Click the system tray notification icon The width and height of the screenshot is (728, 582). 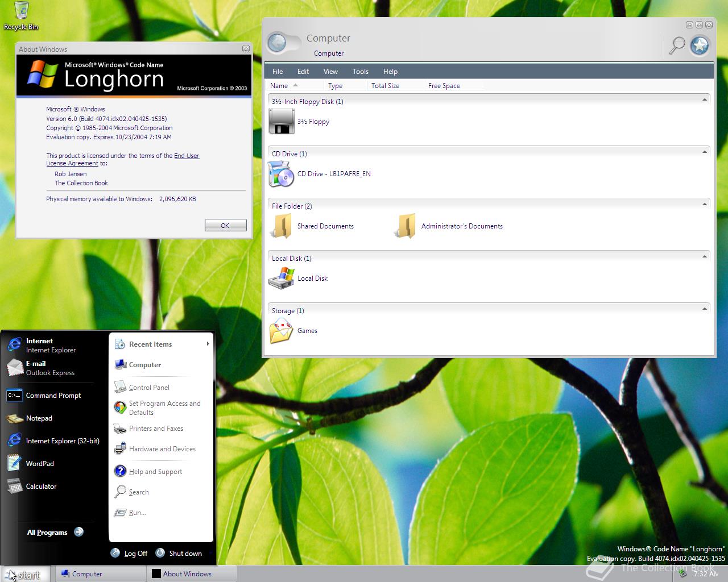[683, 573]
